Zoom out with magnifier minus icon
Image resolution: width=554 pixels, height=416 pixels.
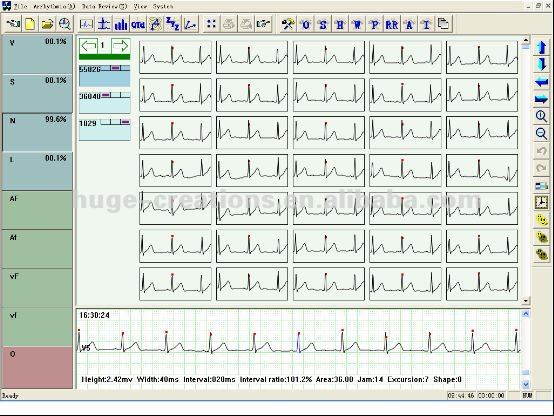(541, 134)
